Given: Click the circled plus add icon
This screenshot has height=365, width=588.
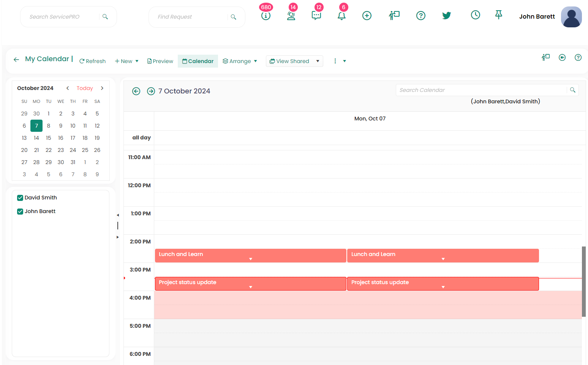Looking at the screenshot, I should pos(367,16).
